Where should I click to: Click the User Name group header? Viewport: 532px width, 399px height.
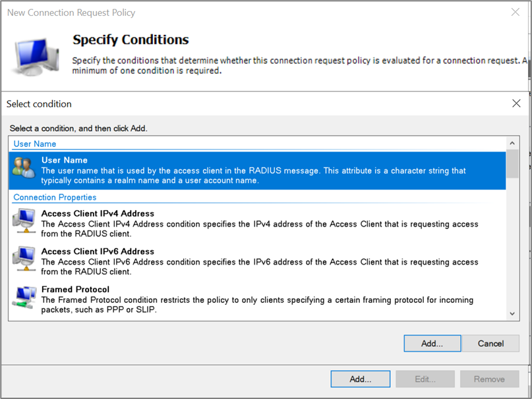pyautogui.click(x=35, y=144)
